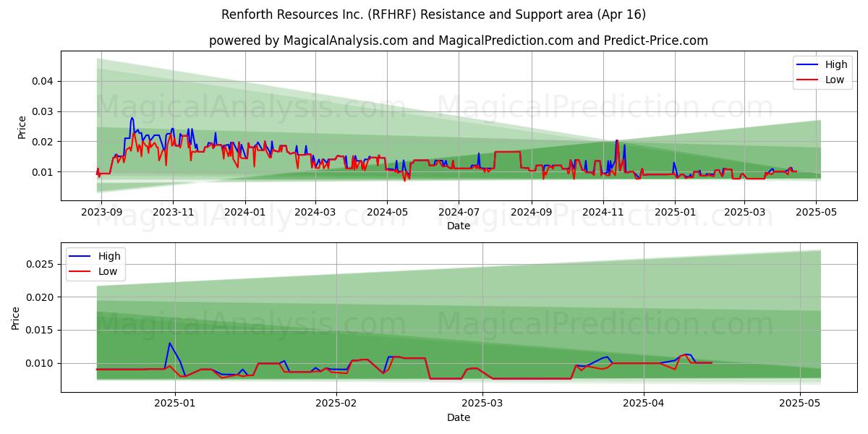868x434 pixels.
Task: Click the '0.020' y-axis value in the bottom chart
Action: pos(40,297)
